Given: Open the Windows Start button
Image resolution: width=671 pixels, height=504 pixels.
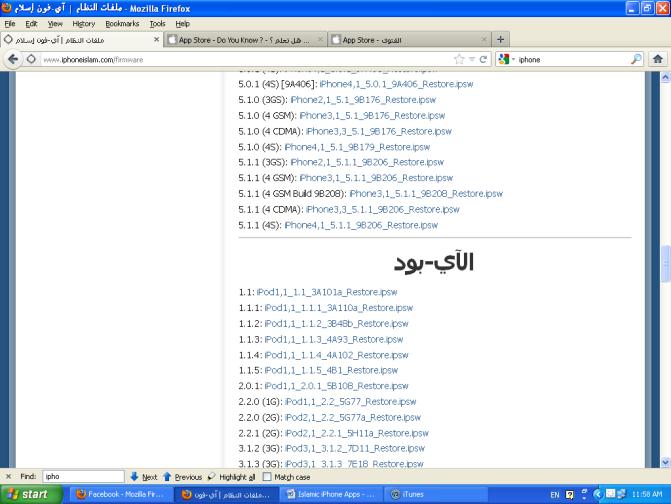Looking at the screenshot, I should coord(31,494).
